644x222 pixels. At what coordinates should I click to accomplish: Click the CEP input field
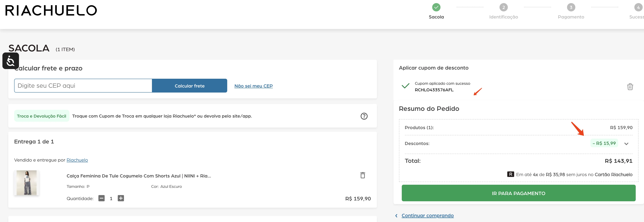pyautogui.click(x=83, y=86)
